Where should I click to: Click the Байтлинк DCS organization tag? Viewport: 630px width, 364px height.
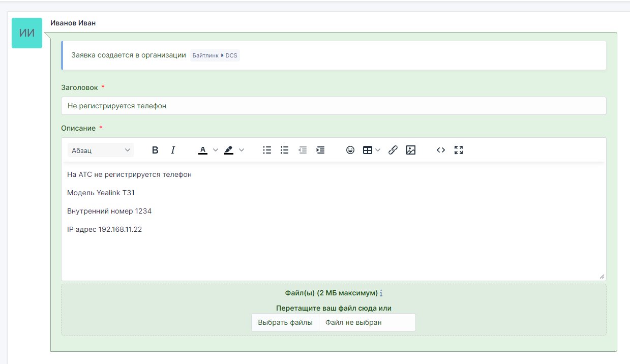pyautogui.click(x=215, y=55)
